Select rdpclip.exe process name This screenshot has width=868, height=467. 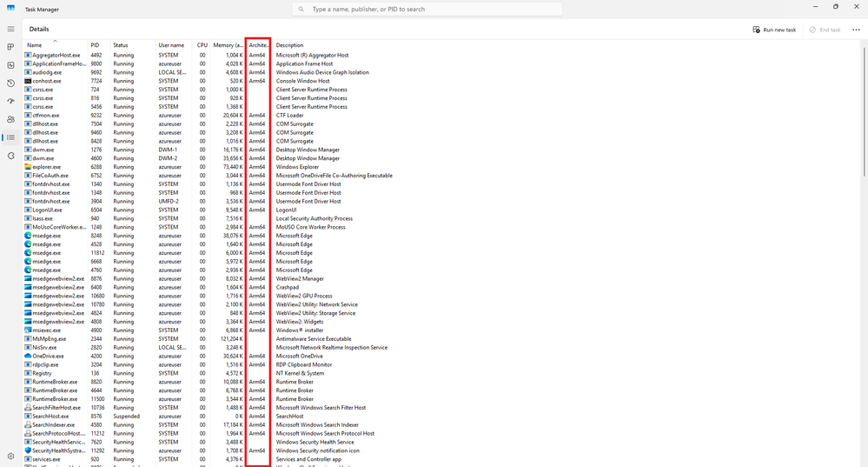pyautogui.click(x=45, y=364)
